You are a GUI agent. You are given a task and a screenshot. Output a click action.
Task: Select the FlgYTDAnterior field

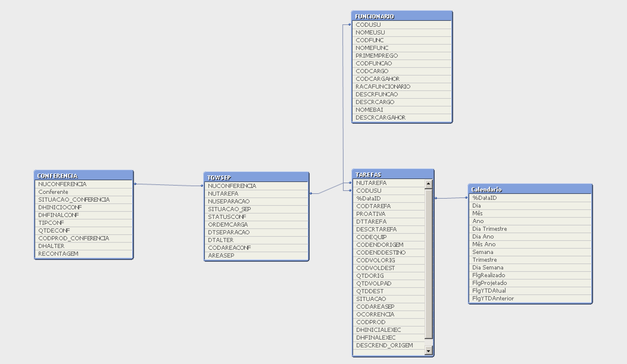pos(493,298)
